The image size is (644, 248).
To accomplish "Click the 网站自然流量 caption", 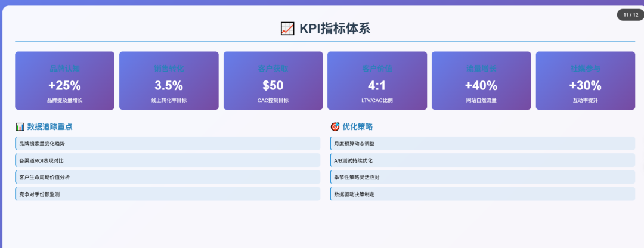I will tap(481, 100).
